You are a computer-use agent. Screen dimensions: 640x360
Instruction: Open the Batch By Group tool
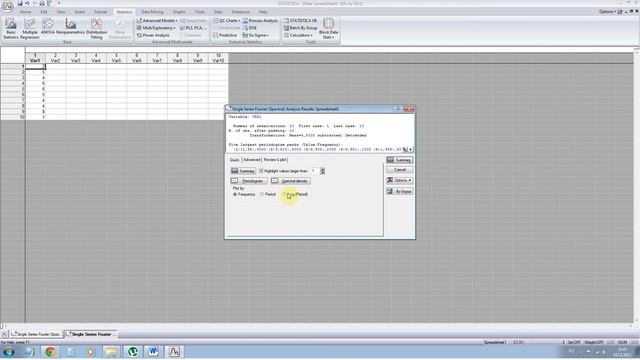coord(300,28)
